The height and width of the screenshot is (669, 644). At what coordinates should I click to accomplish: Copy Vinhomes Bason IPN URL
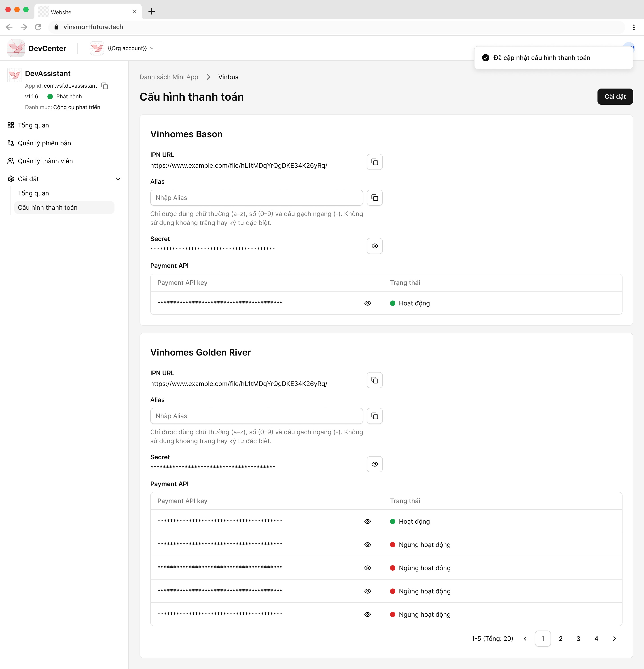point(374,162)
